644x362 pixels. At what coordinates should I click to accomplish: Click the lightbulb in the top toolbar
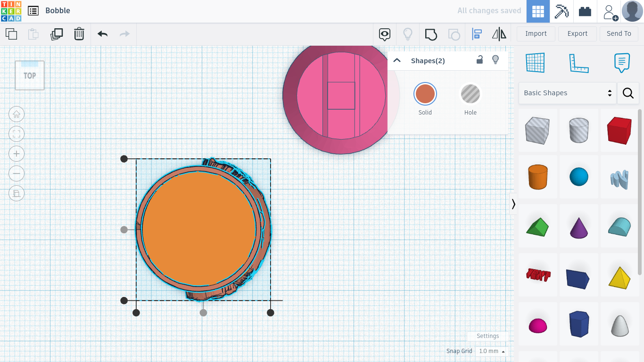coord(408,34)
